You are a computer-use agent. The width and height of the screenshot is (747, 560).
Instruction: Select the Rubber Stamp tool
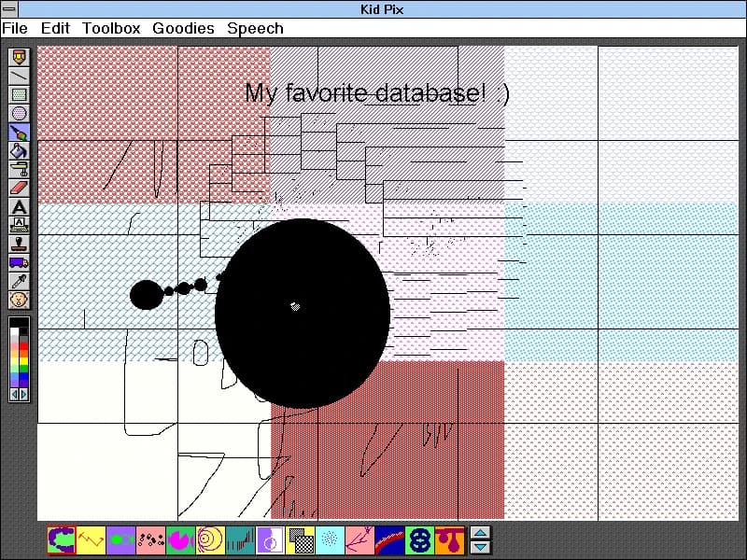tap(19, 245)
